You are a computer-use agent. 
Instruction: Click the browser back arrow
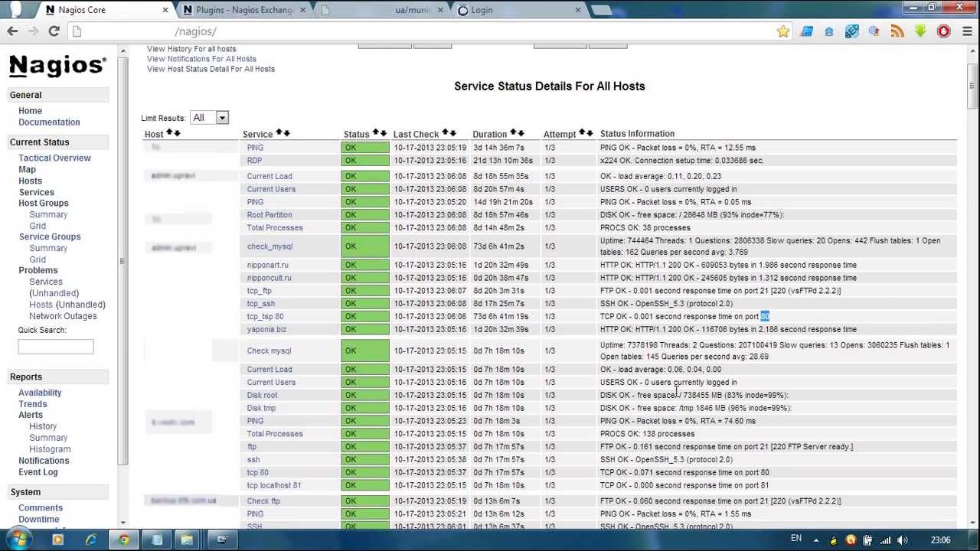[12, 31]
